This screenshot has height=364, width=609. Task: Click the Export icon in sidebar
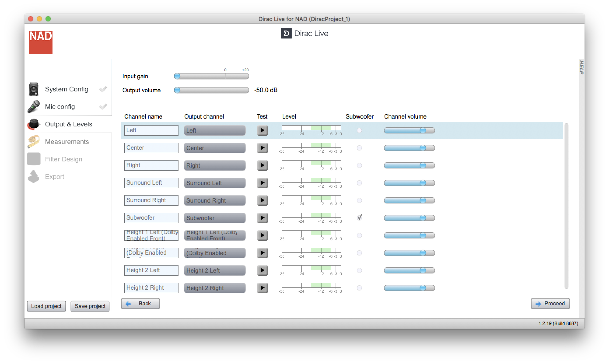(34, 177)
